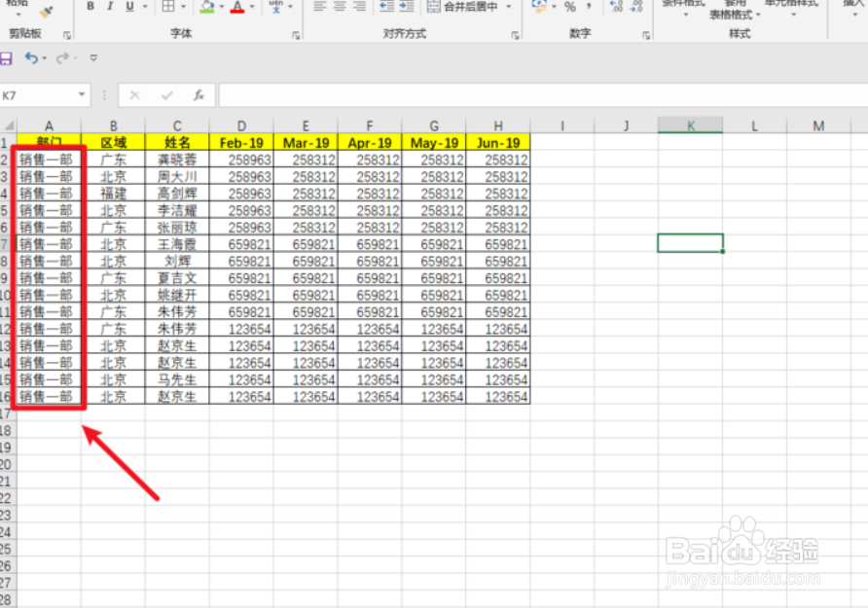Click the Format Painter brush
868x608 pixels.
[47, 11]
